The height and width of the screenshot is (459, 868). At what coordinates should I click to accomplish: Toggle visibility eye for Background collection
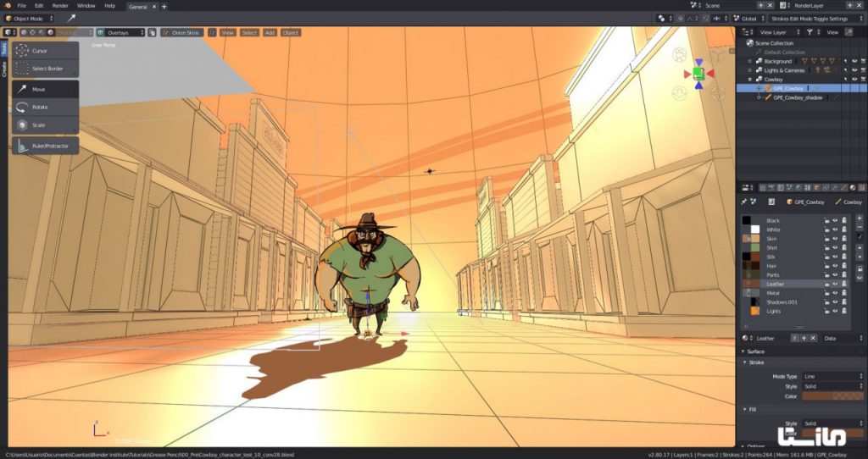pos(854,61)
